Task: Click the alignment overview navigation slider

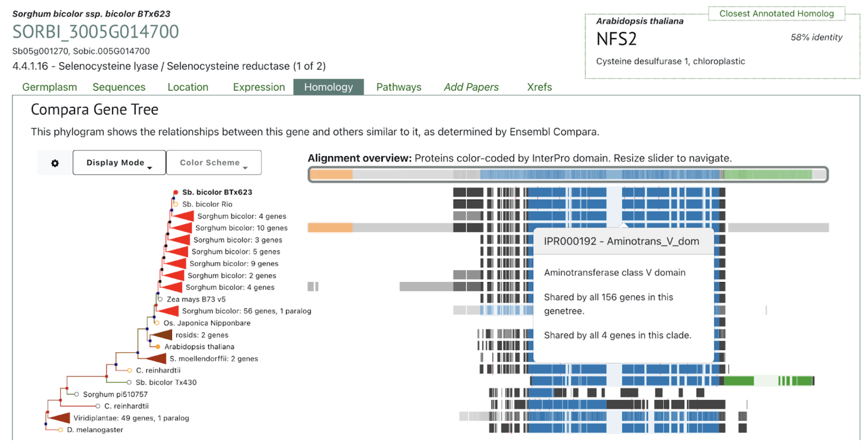Action: (568, 174)
